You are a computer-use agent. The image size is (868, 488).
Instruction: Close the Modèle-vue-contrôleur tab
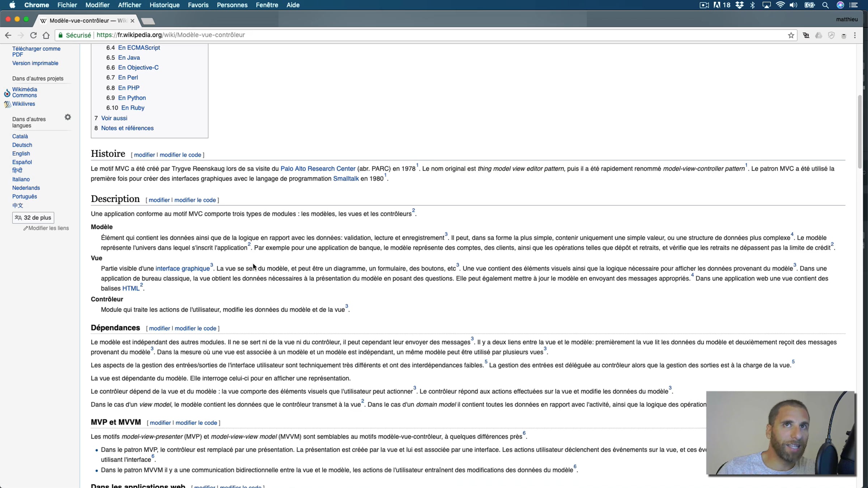(x=132, y=21)
